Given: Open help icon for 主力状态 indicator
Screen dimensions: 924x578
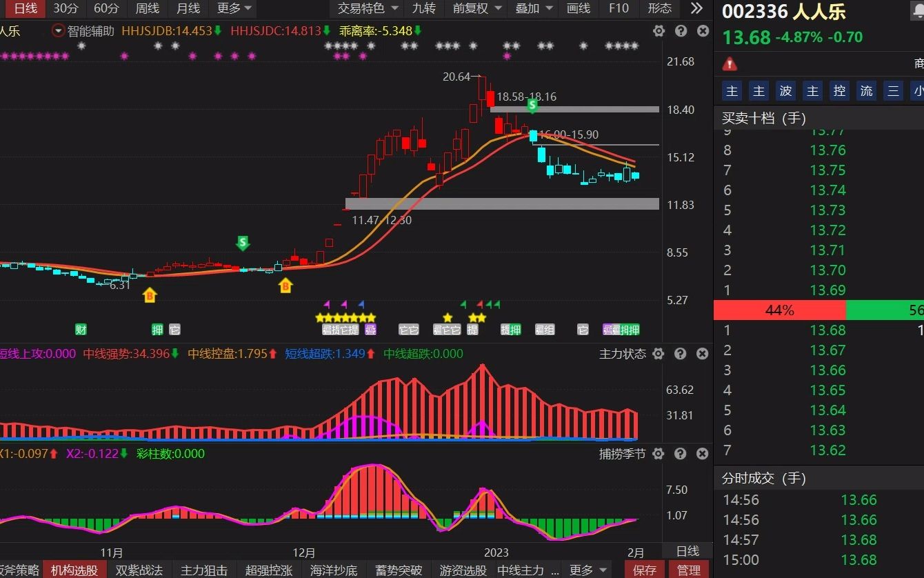Looking at the screenshot, I should 681,354.
